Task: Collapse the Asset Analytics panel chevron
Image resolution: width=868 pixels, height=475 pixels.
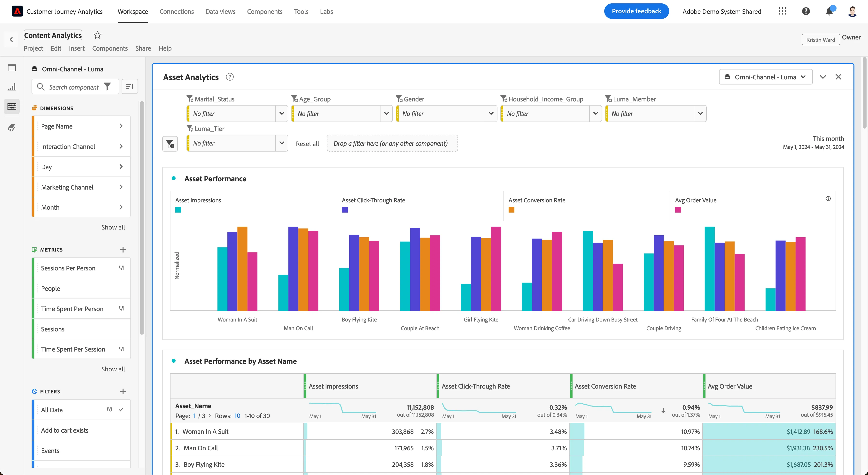Action: 823,77
